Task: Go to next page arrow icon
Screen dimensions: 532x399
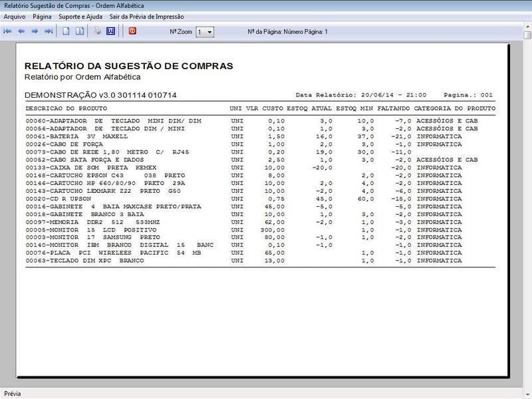Action: 35,31
